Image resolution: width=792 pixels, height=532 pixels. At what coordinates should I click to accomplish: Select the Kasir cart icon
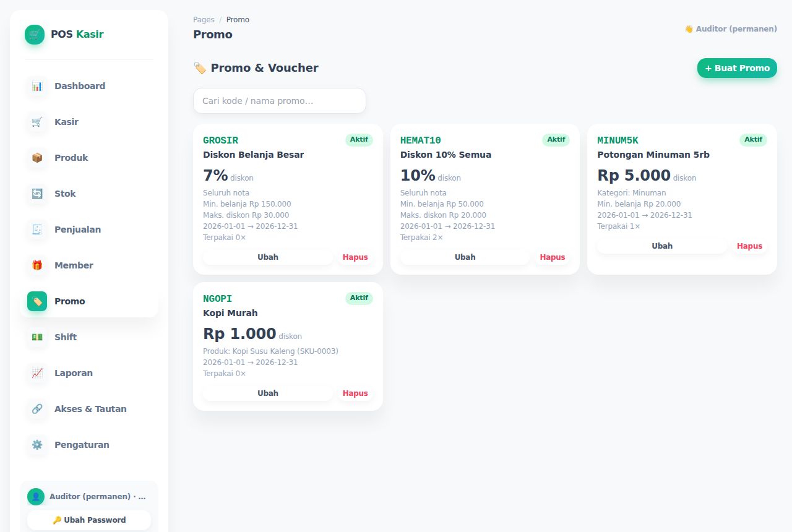[37, 122]
